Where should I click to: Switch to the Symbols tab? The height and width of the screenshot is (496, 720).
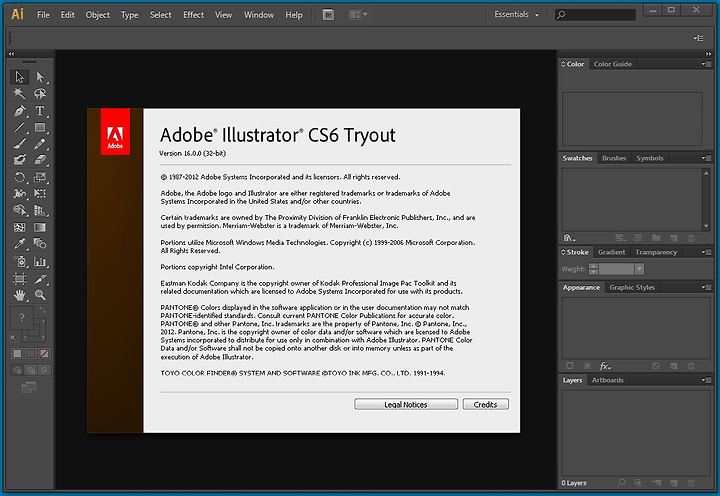point(650,158)
